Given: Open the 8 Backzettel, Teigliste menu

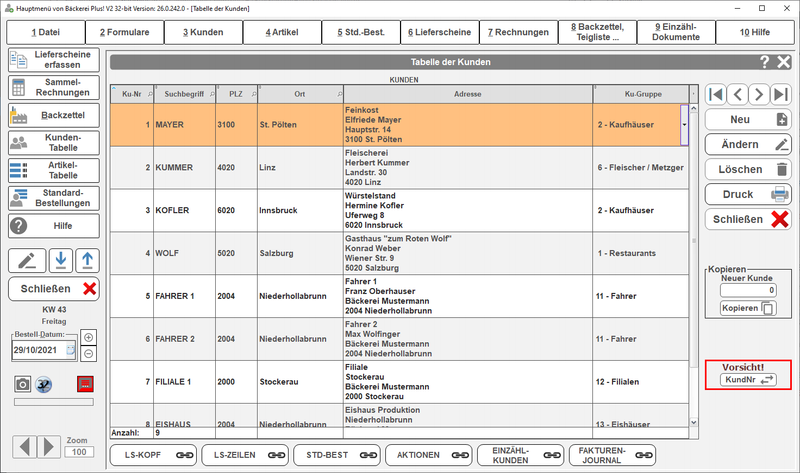Looking at the screenshot, I should [x=597, y=32].
